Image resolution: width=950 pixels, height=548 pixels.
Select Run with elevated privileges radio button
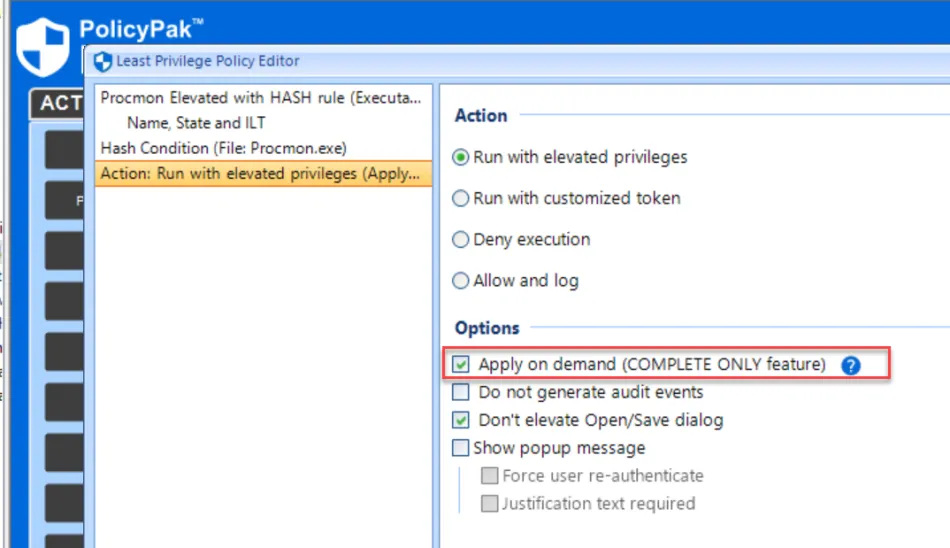pos(461,157)
